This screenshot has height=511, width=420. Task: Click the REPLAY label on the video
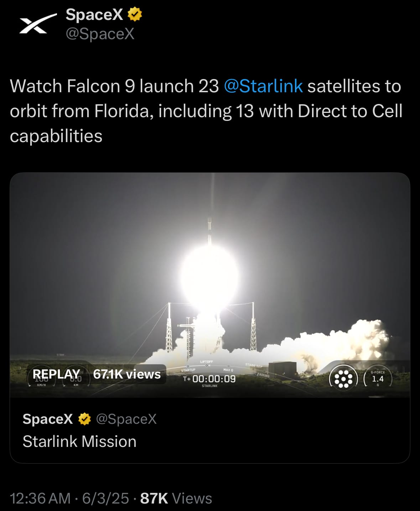pos(56,374)
